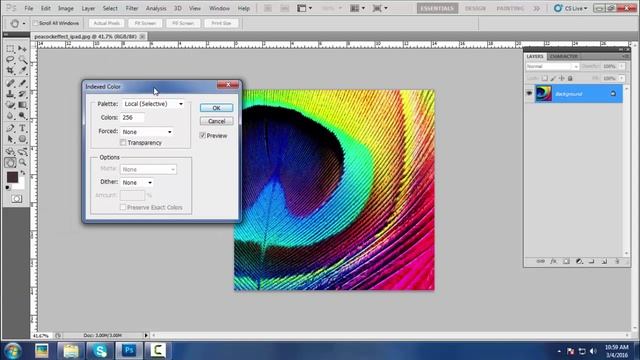Click the foreground color swatch

12,177
